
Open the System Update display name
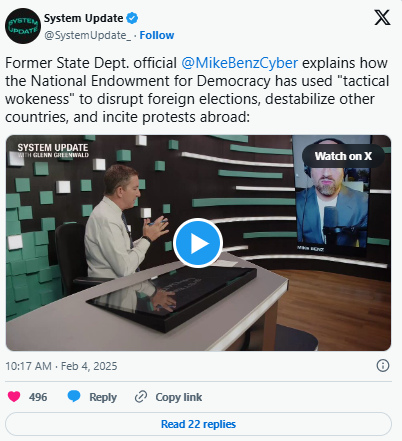[84, 18]
